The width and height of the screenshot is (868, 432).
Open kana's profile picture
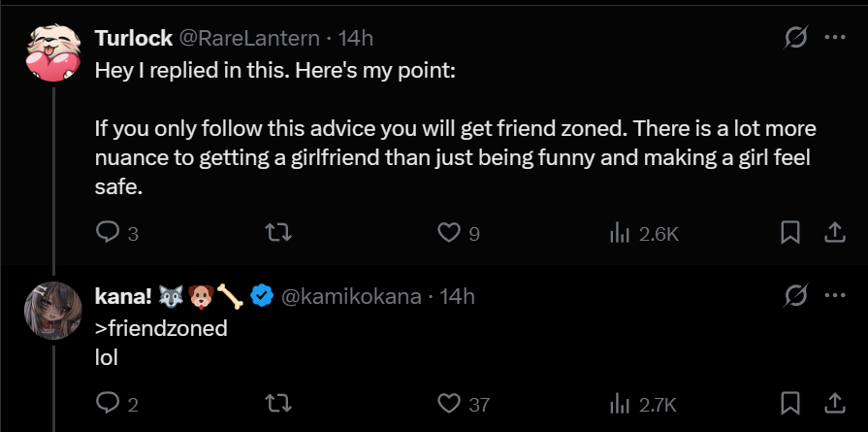click(52, 310)
